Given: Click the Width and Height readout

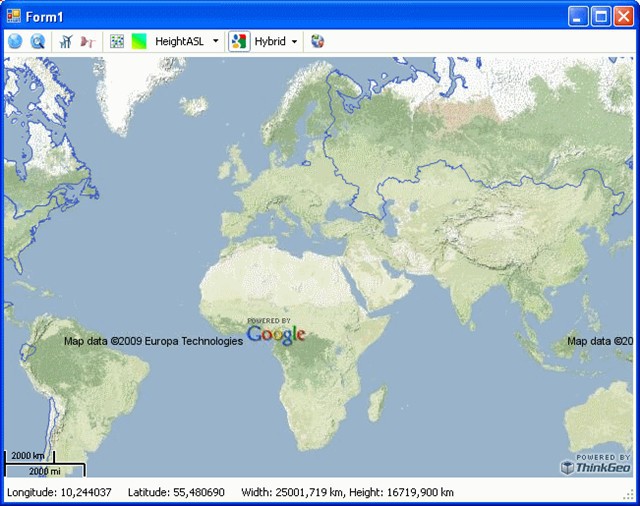Looking at the screenshot, I should coord(347,492).
